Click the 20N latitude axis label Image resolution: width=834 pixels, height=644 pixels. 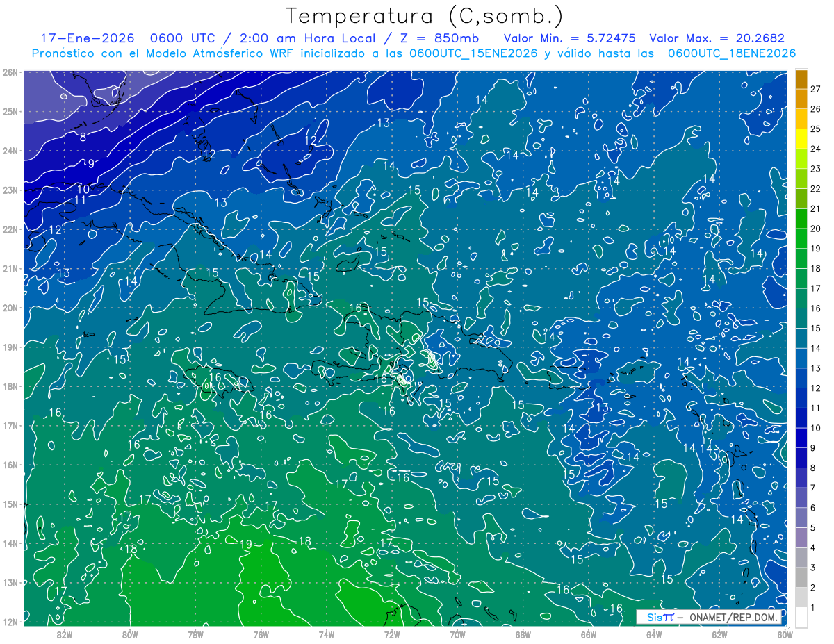coord(10,308)
